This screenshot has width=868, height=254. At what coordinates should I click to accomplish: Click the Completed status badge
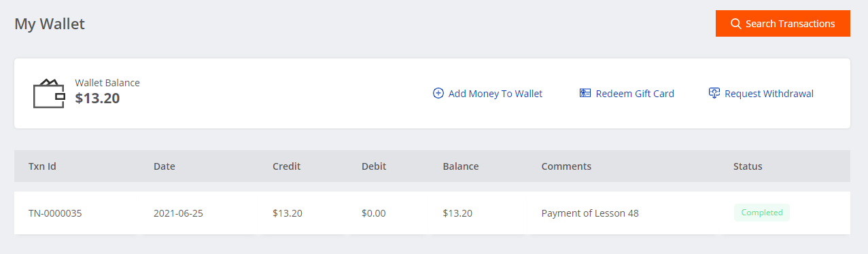(x=762, y=213)
